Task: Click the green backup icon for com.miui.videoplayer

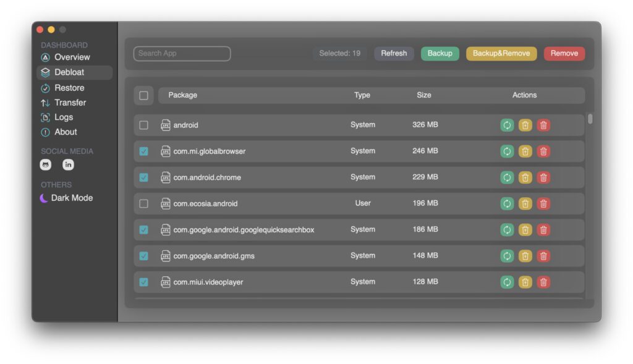Action: [x=507, y=282]
